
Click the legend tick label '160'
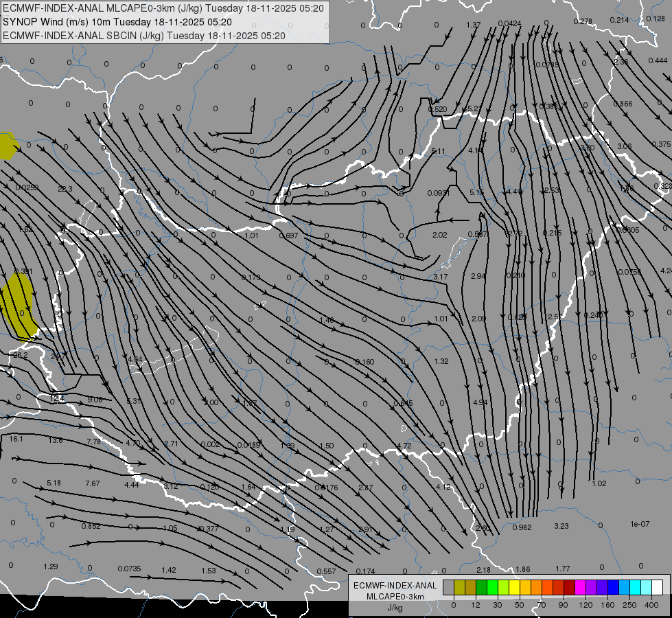(607, 605)
